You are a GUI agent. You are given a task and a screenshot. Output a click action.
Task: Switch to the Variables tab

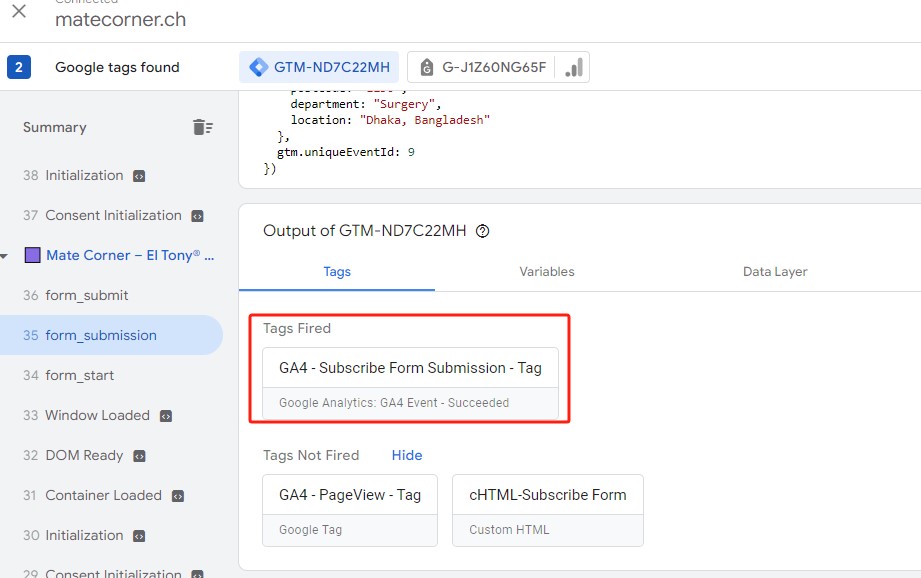pyautogui.click(x=547, y=272)
